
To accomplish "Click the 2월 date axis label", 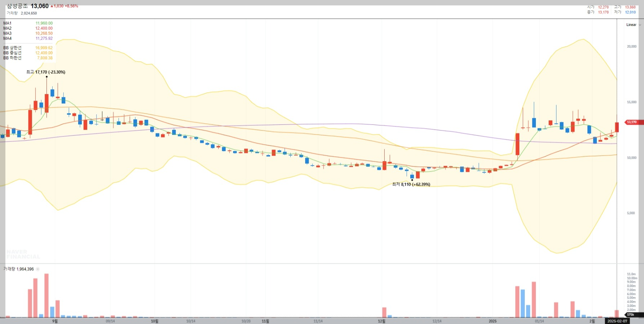I will 592,321.
